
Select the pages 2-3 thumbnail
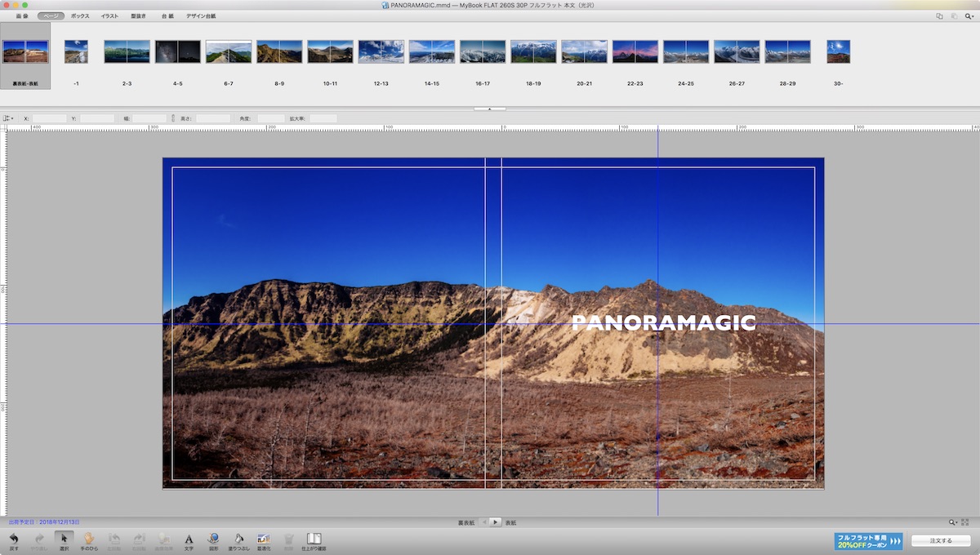127,52
